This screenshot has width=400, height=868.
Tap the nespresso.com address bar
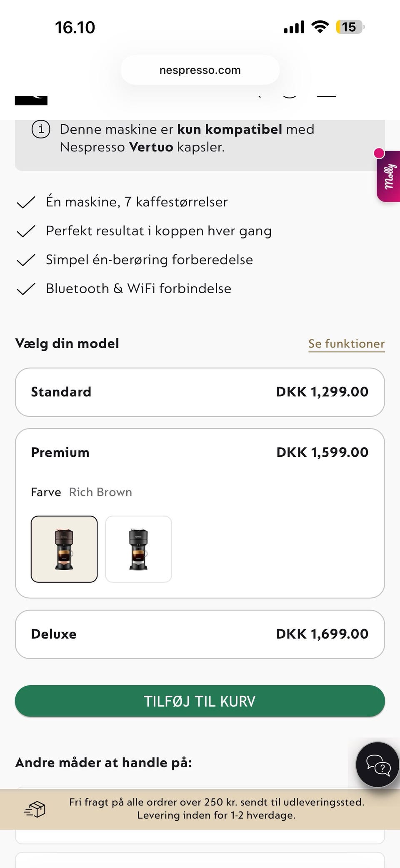200,70
